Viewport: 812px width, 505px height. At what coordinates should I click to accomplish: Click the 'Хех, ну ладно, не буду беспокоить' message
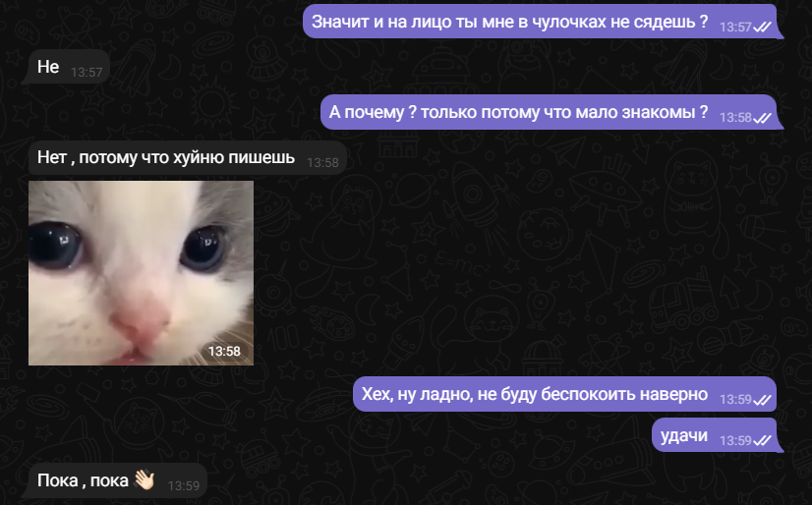pyautogui.click(x=535, y=394)
